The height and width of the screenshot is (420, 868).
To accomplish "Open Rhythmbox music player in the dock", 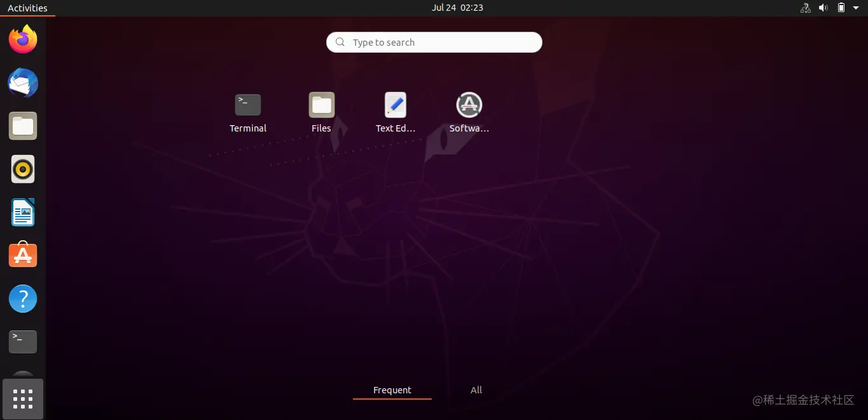I will click(23, 169).
